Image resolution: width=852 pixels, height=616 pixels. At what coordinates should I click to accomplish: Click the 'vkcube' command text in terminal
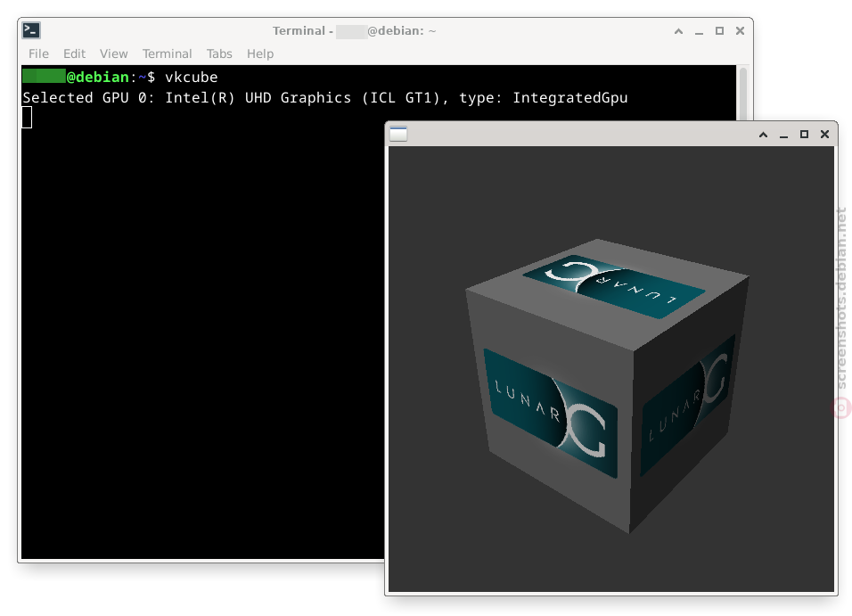pyautogui.click(x=192, y=78)
